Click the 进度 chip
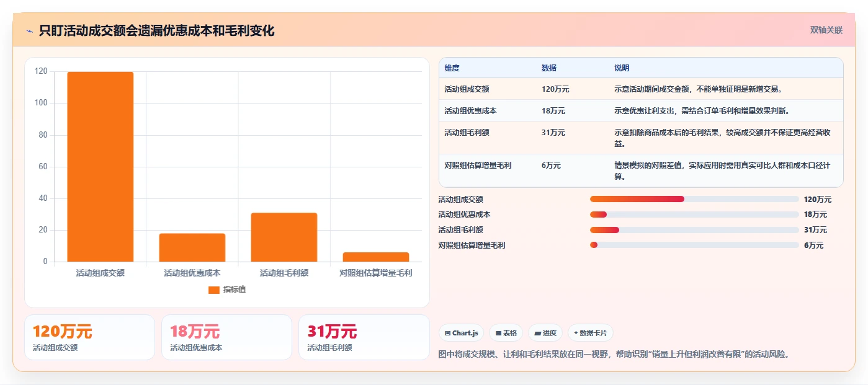 pyautogui.click(x=545, y=333)
